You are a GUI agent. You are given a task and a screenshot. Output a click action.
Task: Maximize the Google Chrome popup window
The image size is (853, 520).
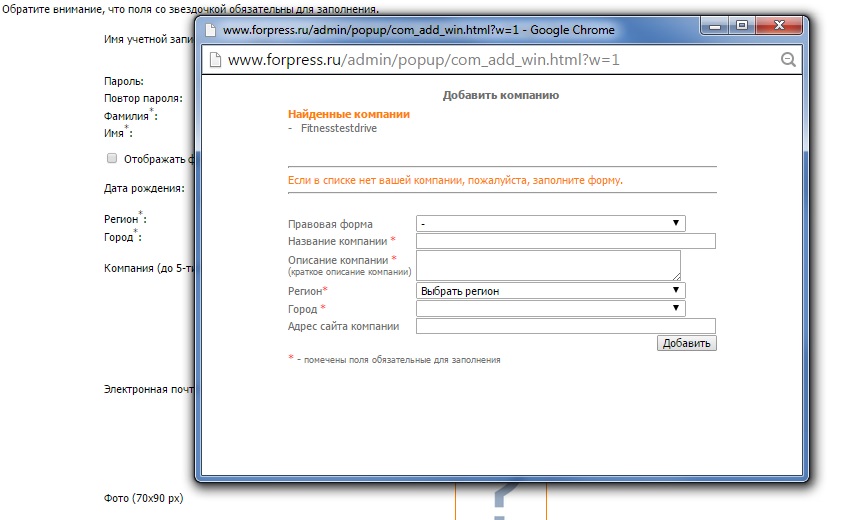[x=741, y=25]
